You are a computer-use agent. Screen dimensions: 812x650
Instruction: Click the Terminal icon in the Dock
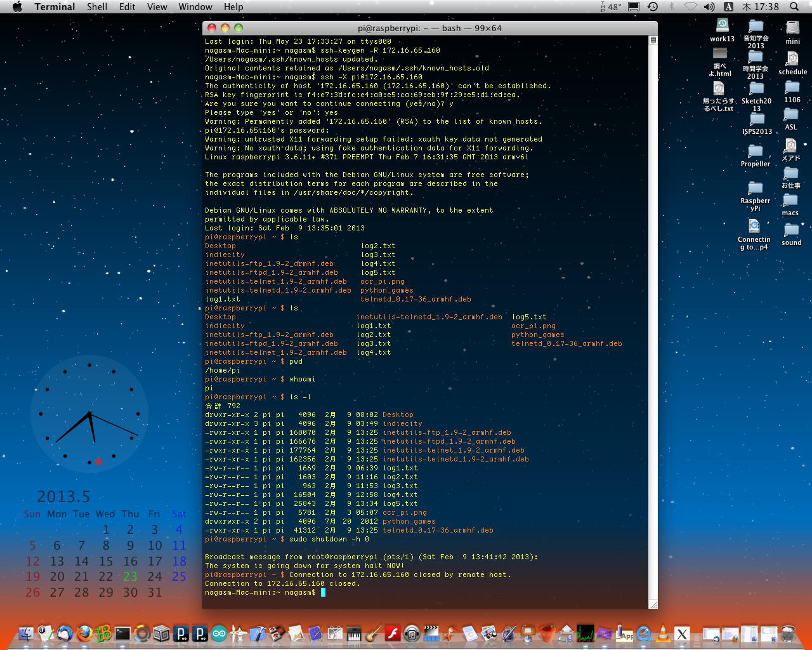coord(122,633)
